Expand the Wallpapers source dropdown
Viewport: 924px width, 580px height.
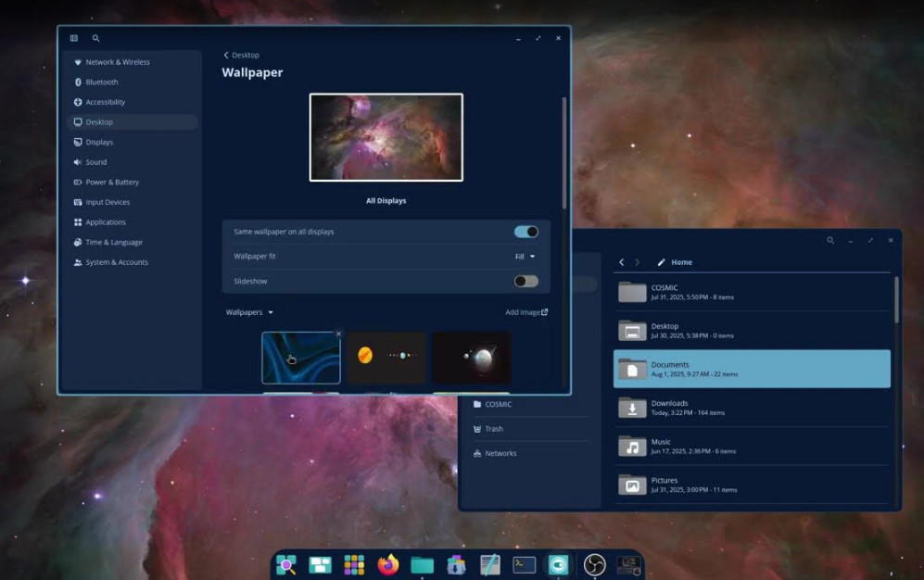click(x=249, y=312)
